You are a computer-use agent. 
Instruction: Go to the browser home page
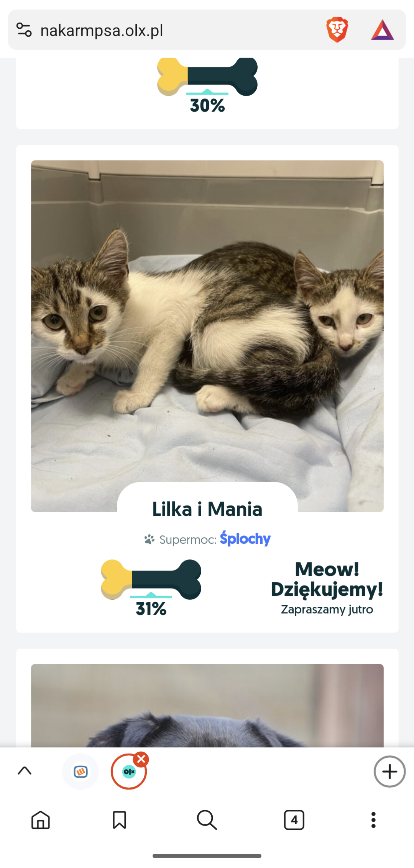41,820
